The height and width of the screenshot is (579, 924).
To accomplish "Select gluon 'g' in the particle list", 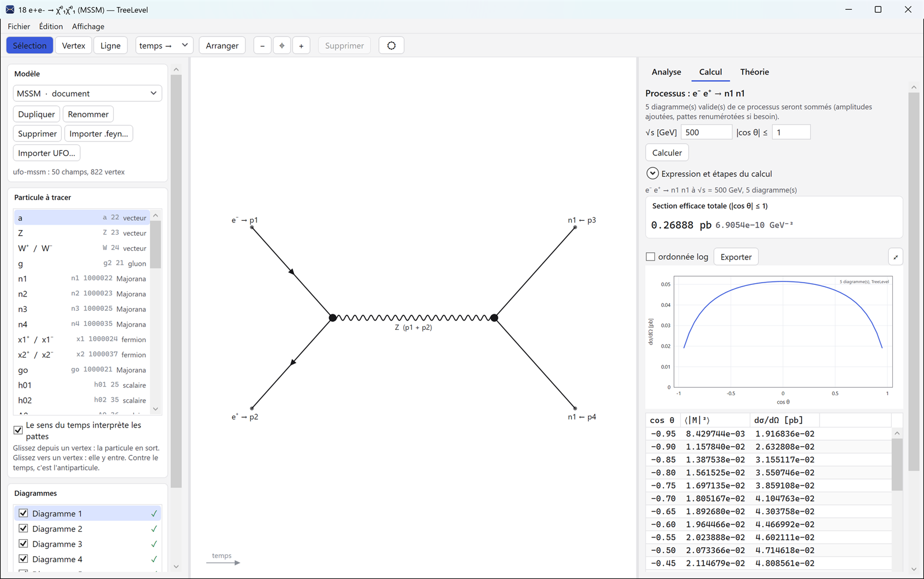I will [x=82, y=263].
